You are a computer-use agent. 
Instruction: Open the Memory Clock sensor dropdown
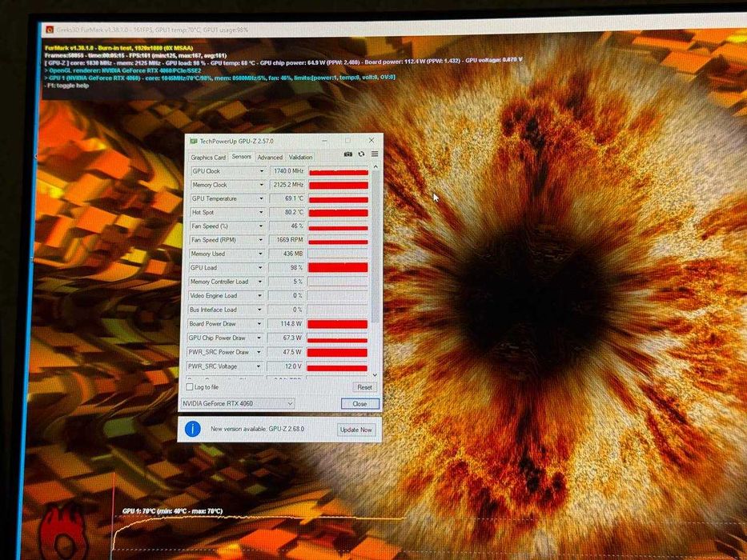tap(261, 185)
